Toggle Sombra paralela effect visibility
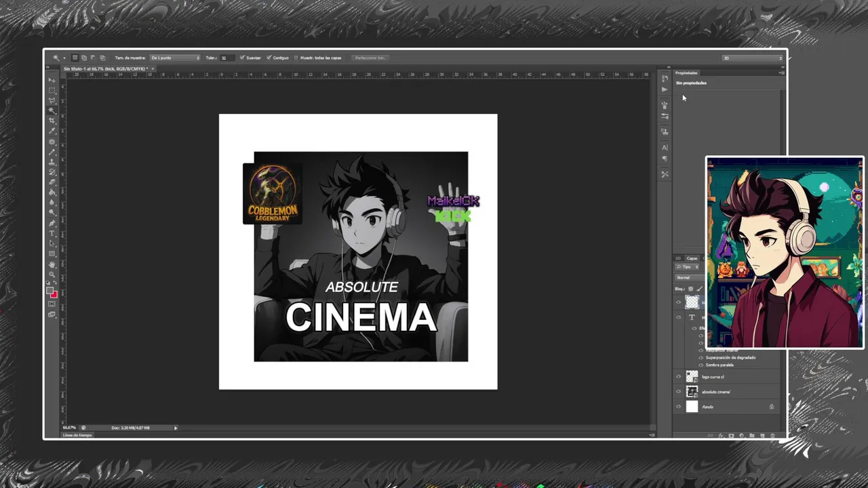 pyautogui.click(x=701, y=365)
